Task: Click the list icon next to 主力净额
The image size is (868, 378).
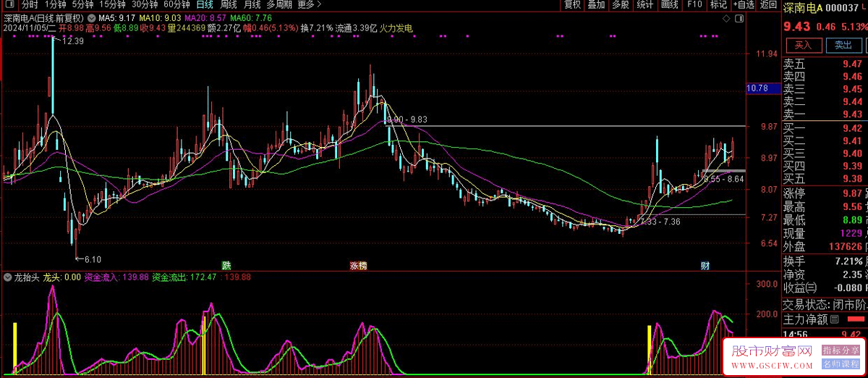Action: pyautogui.click(x=835, y=319)
